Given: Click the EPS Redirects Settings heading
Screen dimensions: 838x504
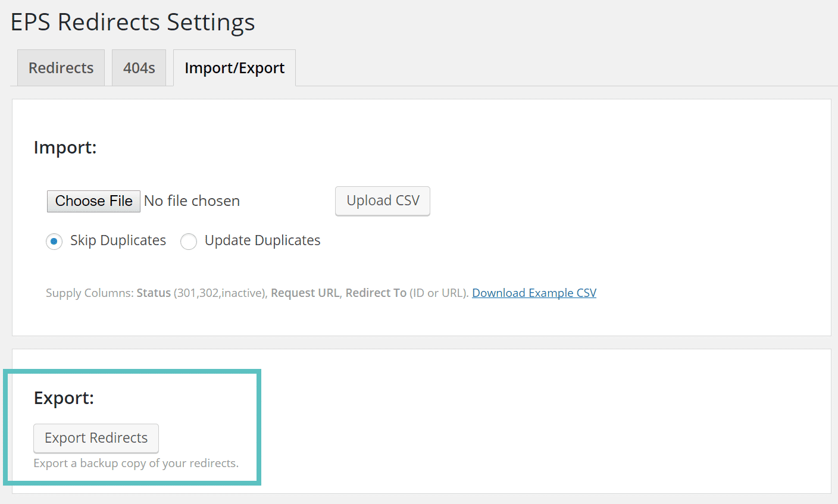Looking at the screenshot, I should (x=132, y=22).
